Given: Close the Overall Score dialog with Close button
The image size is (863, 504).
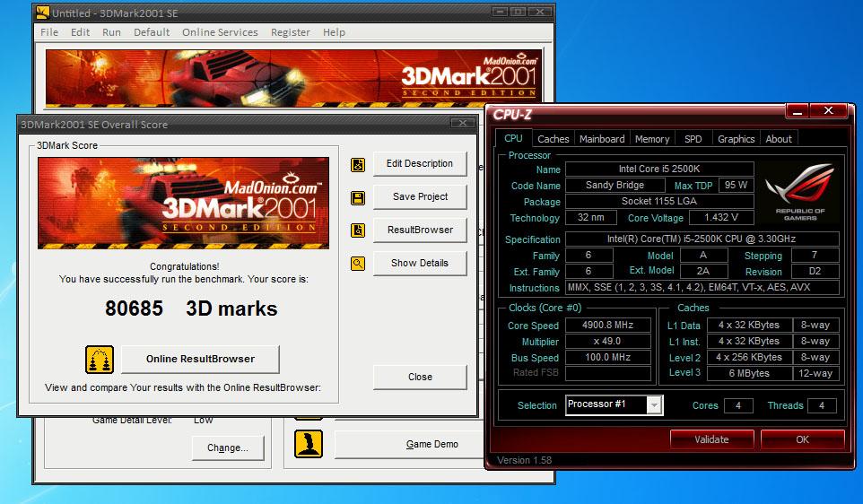Looking at the screenshot, I should click(x=420, y=377).
